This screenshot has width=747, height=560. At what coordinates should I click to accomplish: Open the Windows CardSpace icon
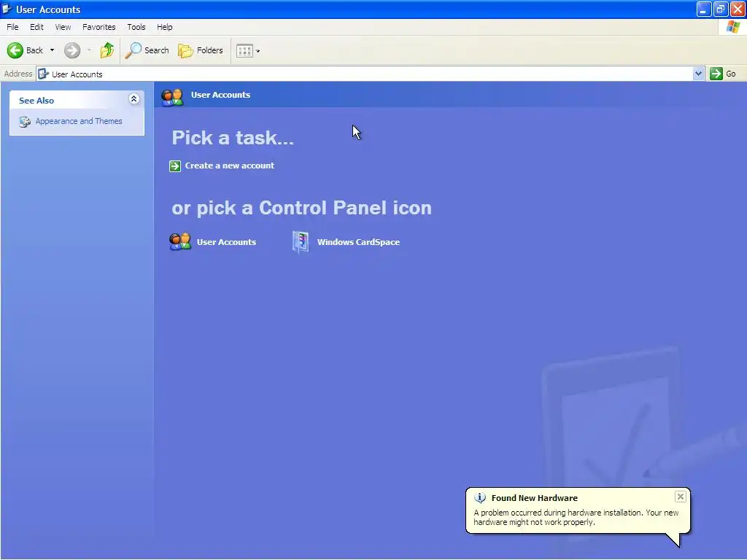click(301, 242)
